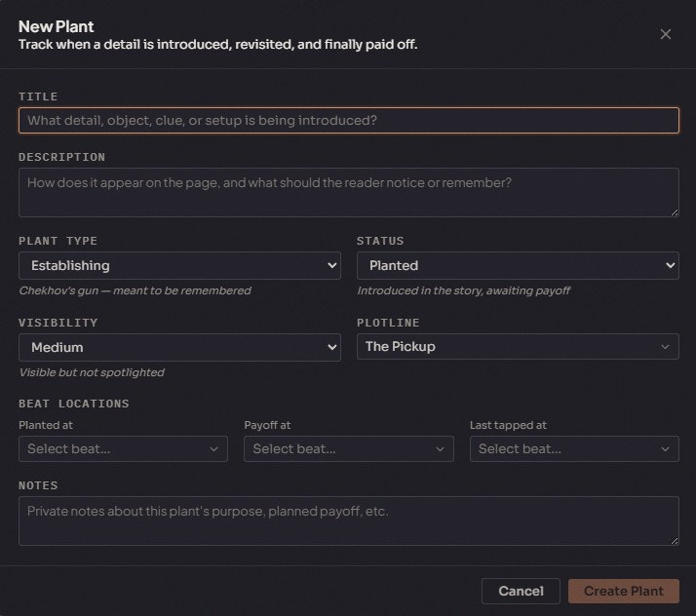Viewport: 696px width, 616px height.
Task: Open the Plant Type dropdown
Action: [x=178, y=265]
